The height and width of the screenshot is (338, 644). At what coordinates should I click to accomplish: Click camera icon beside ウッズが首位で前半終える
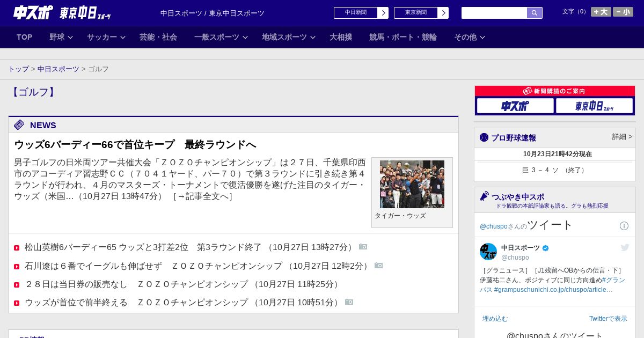[349, 302]
